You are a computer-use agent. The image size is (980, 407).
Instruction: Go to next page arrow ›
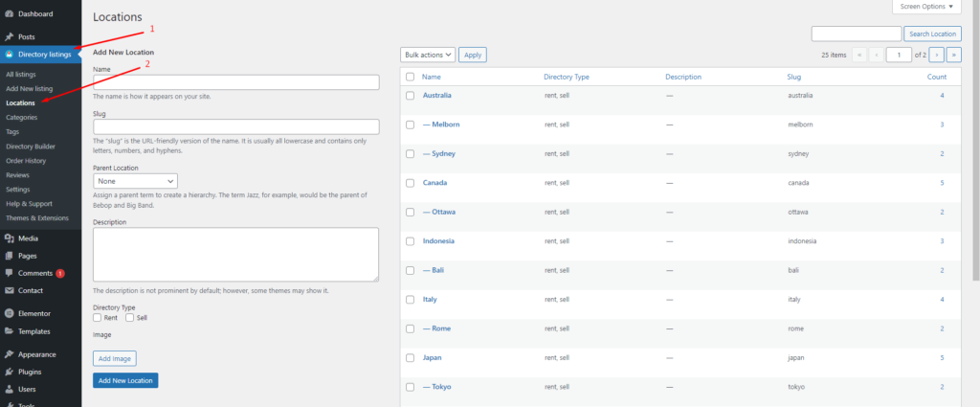point(936,55)
